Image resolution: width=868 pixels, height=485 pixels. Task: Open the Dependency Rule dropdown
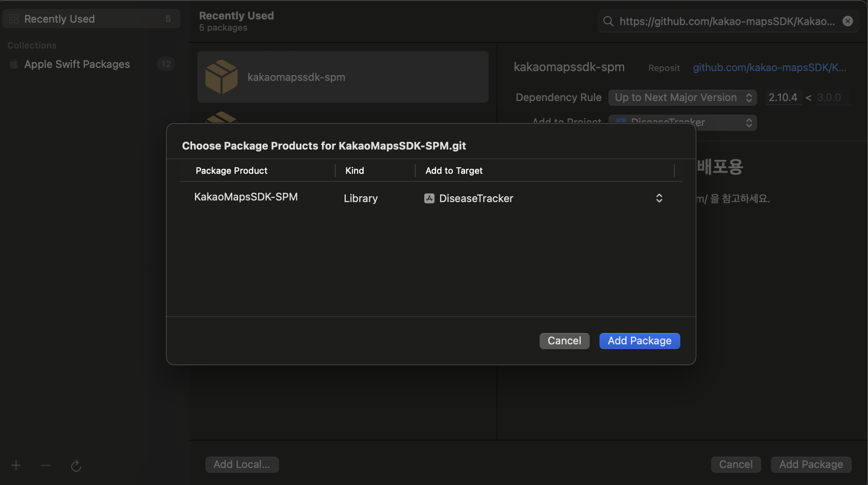(x=682, y=97)
